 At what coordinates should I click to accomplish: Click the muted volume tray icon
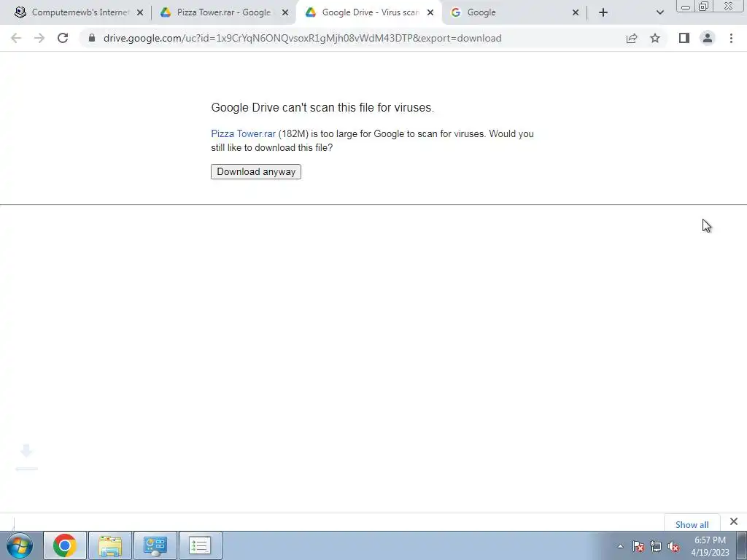pos(673,546)
